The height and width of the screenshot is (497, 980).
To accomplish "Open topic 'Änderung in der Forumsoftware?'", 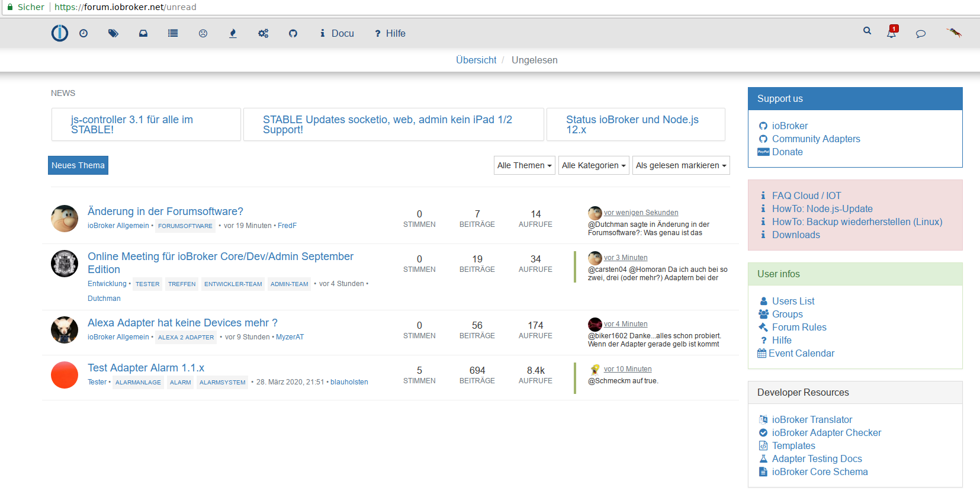I will [165, 211].
